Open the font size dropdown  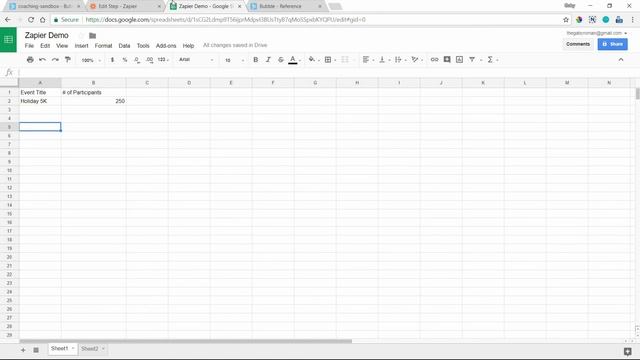tap(234, 60)
